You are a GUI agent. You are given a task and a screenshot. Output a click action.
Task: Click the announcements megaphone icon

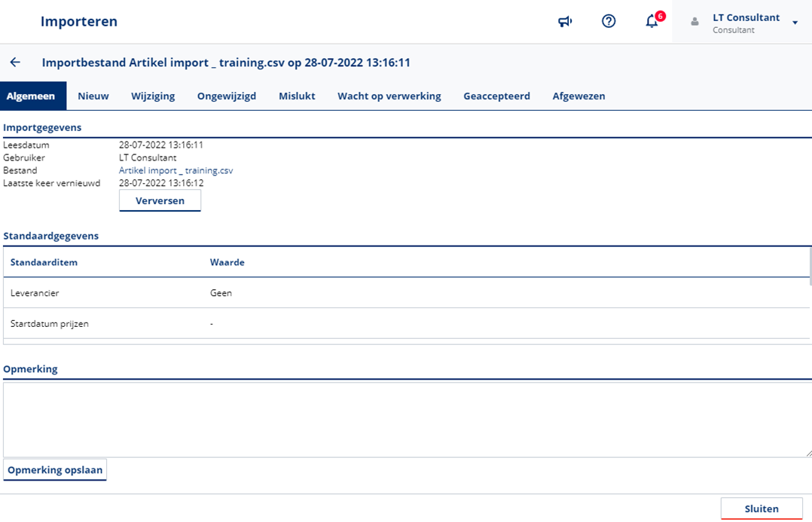point(565,22)
